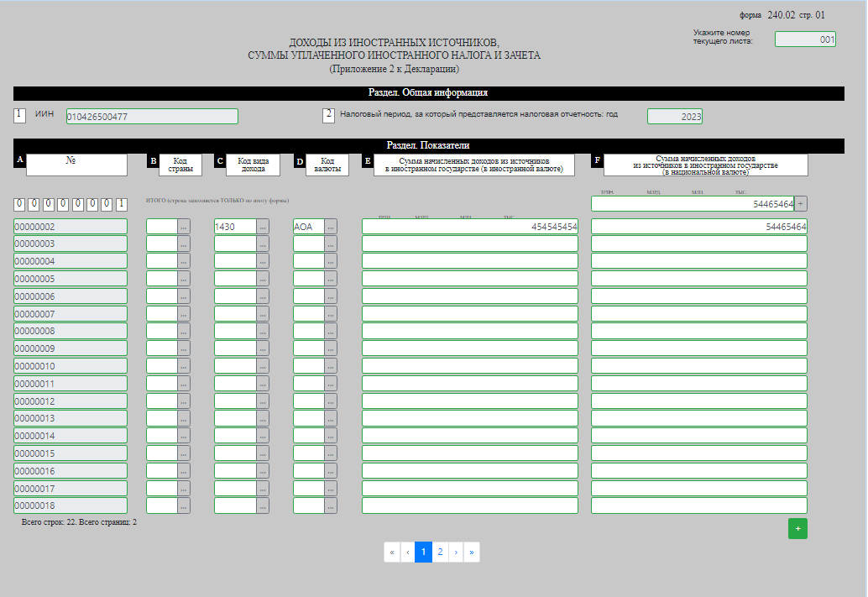Click the tax period year field 2023
Viewport: 868px width, 597px height.
pos(675,117)
